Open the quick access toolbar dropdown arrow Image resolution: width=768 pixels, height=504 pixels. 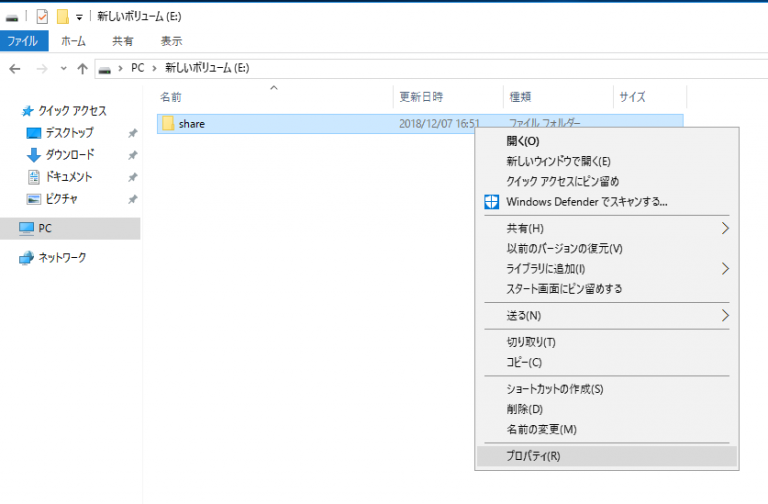tap(79, 18)
